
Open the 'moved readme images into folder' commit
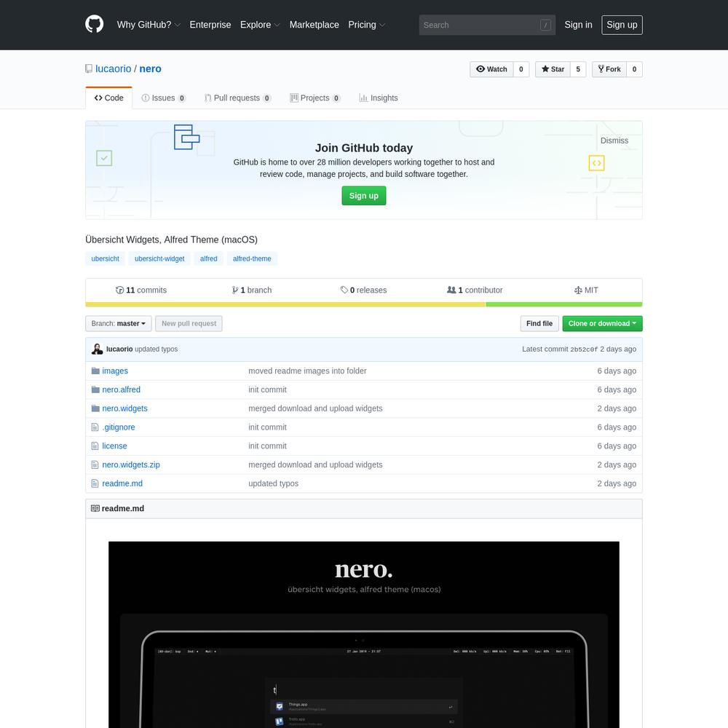click(x=307, y=371)
